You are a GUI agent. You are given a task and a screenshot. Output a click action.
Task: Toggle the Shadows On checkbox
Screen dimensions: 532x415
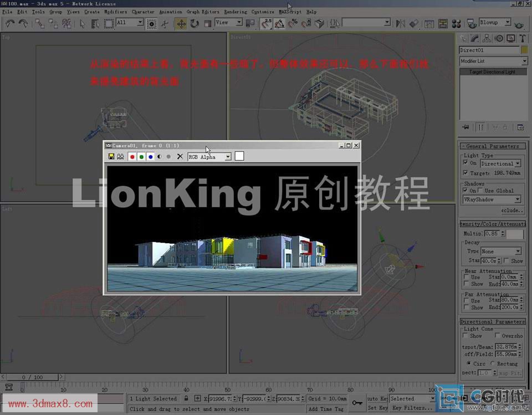pyautogui.click(x=465, y=190)
